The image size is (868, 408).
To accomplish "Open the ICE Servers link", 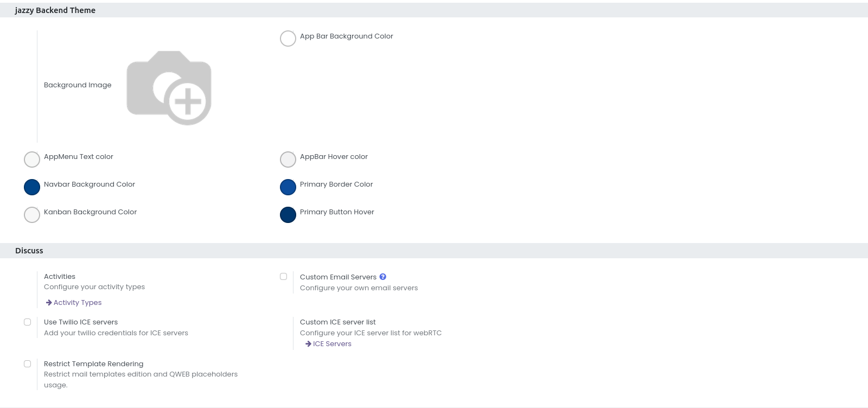I will [x=332, y=344].
